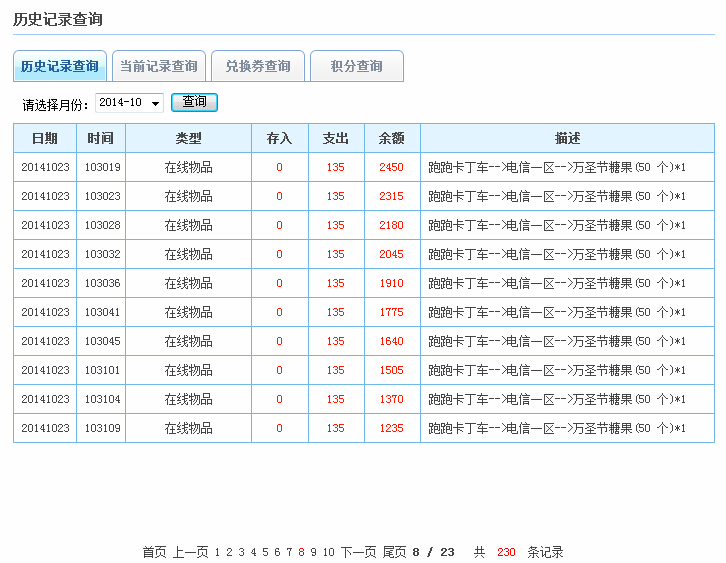Click balance value 1235
Screen dimensions: 726x563
[x=392, y=428]
